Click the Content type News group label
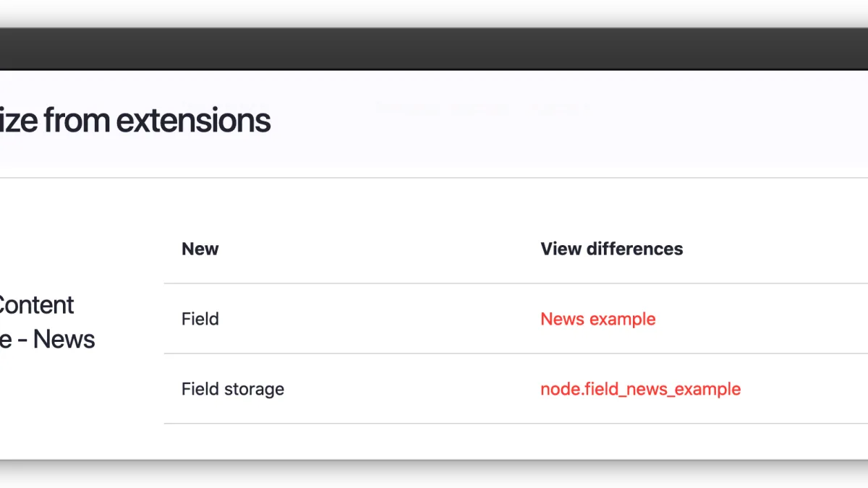868x488 pixels. click(47, 322)
